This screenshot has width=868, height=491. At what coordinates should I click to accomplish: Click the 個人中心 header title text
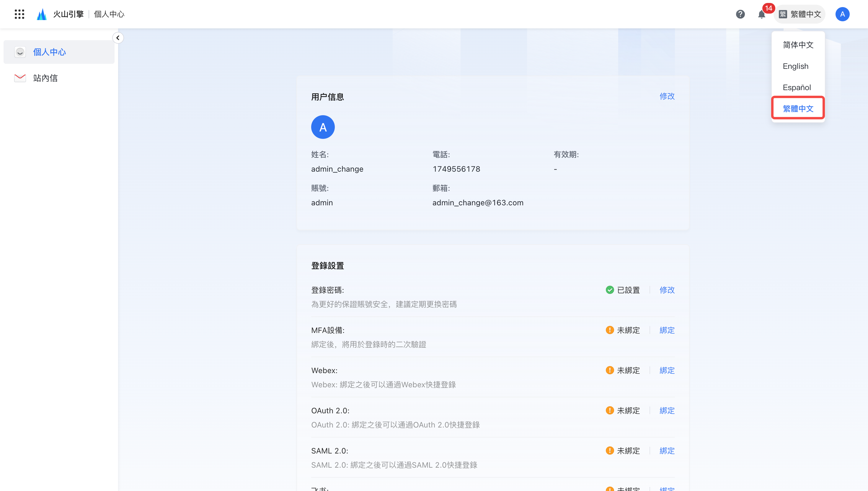(109, 14)
